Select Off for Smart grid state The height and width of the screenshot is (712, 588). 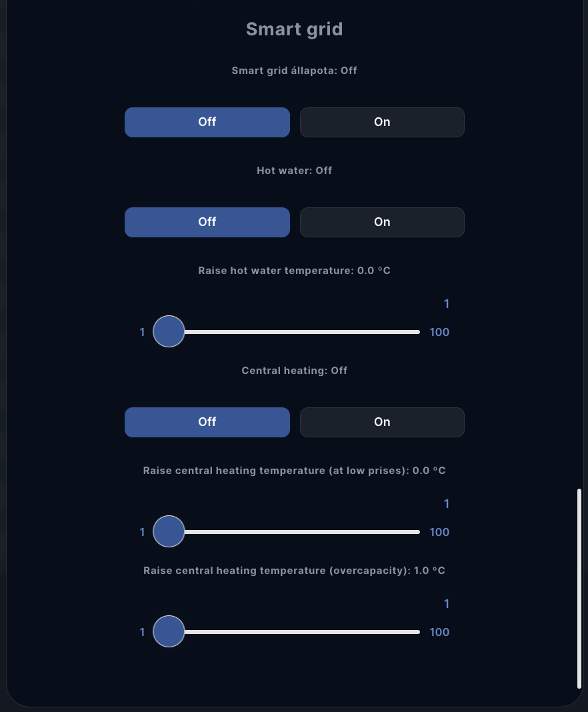pos(207,122)
